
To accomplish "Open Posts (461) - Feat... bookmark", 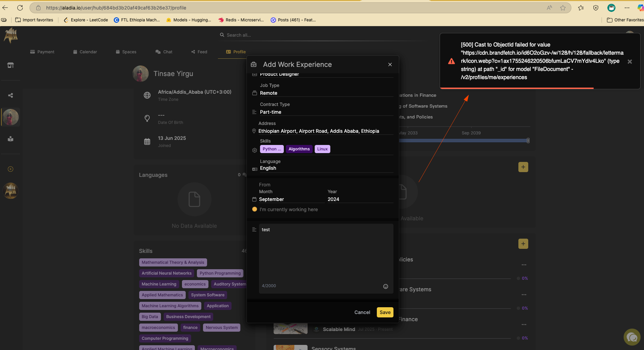I will click(x=293, y=20).
